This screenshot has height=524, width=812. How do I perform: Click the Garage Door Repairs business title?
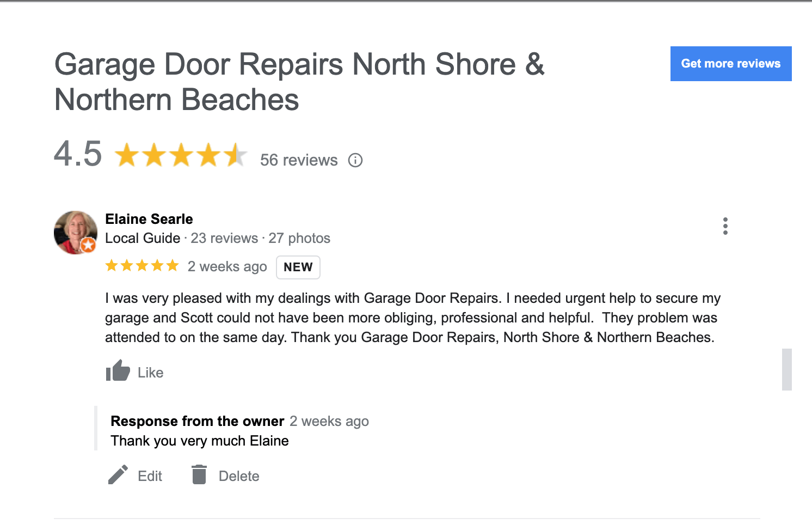[299, 82]
